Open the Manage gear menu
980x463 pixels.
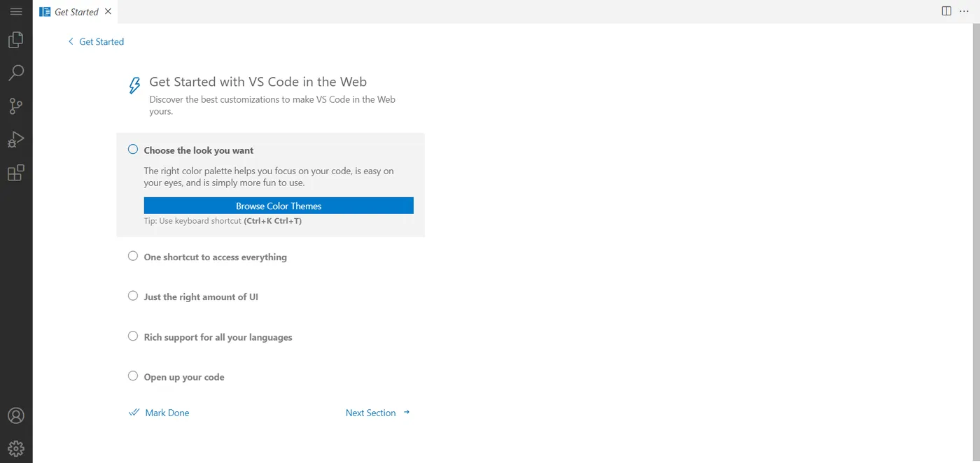[x=15, y=448]
